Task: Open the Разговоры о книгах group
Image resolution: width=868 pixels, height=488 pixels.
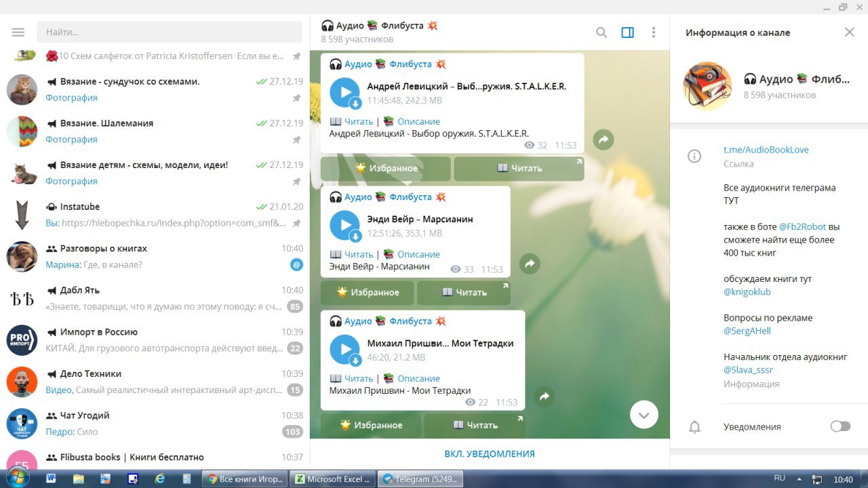Action: pyautogui.click(x=155, y=257)
